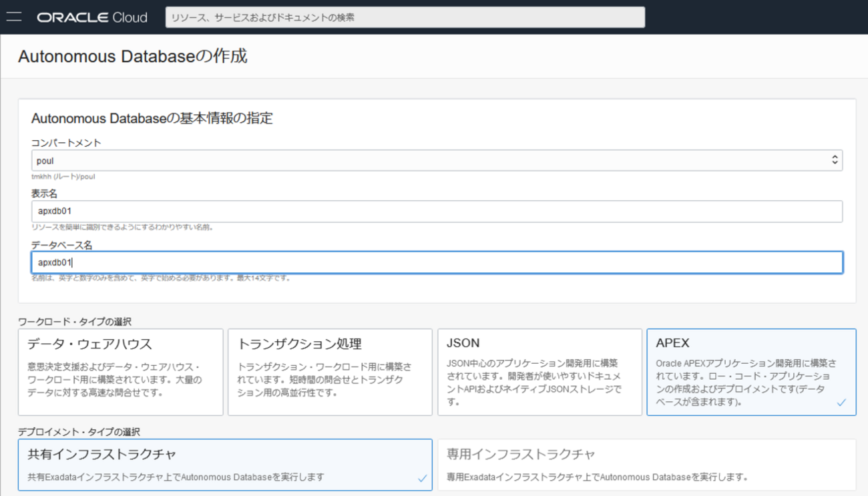Click the Oracle Cloud logo

click(x=92, y=17)
